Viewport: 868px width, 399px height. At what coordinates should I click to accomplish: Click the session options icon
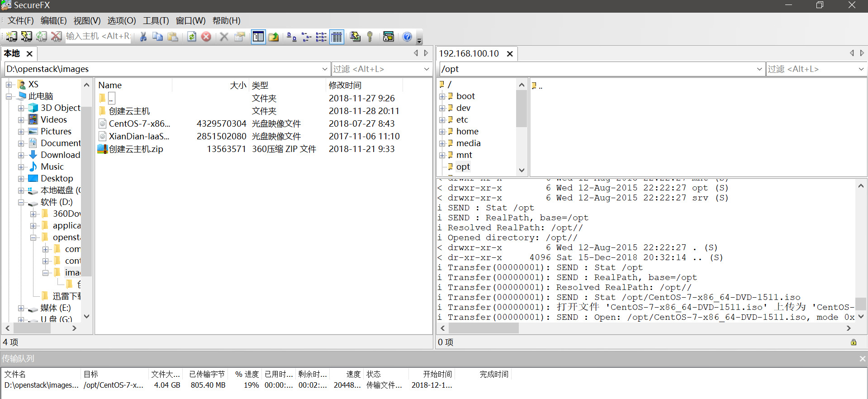[389, 37]
